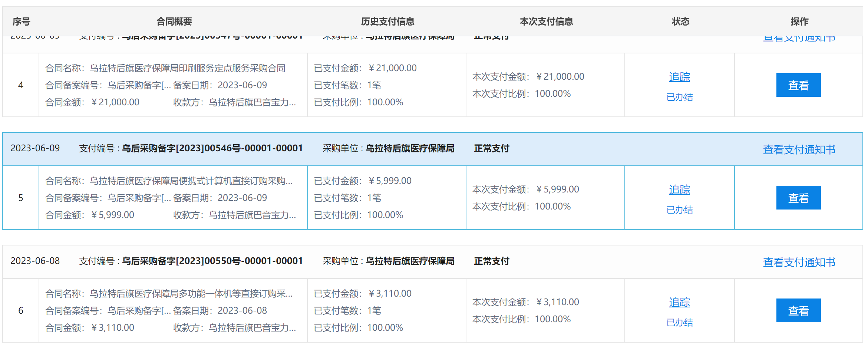Click the 合同概要 column header

(x=174, y=21)
